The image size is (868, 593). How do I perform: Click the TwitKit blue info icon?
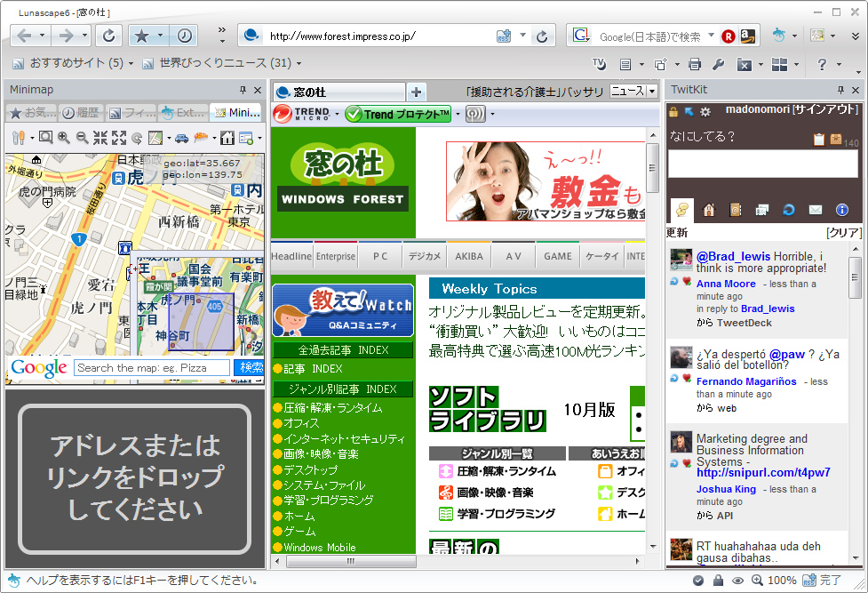[x=841, y=210]
